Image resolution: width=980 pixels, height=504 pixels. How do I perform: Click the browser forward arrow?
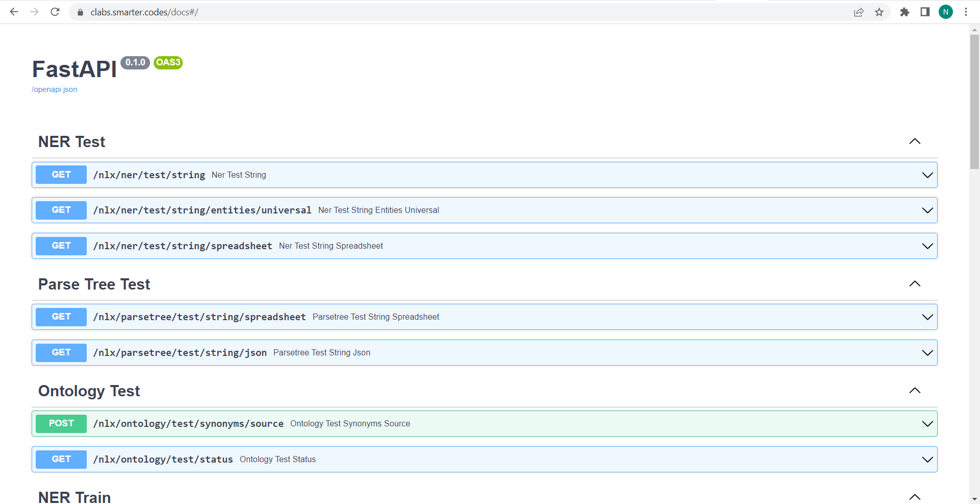click(x=35, y=12)
